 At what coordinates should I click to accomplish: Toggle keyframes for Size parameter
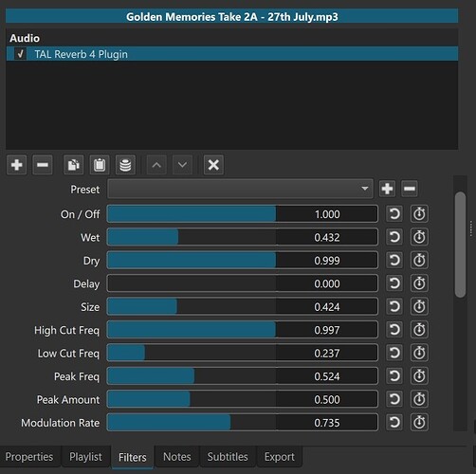(x=419, y=306)
